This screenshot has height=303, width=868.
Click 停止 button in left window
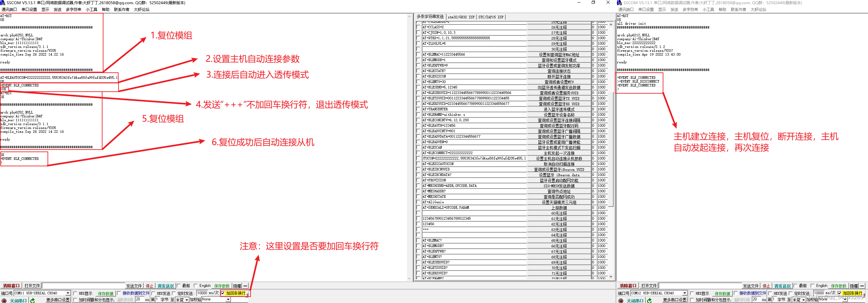149,286
